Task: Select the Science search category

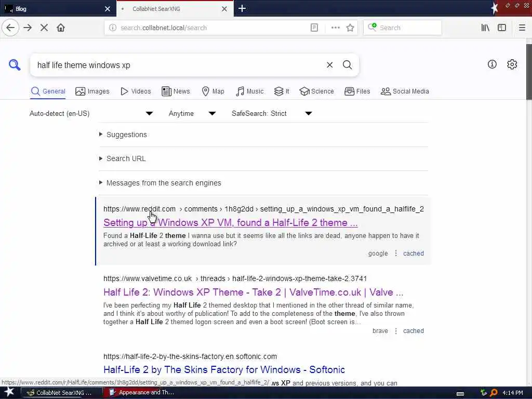Action: tap(316, 91)
